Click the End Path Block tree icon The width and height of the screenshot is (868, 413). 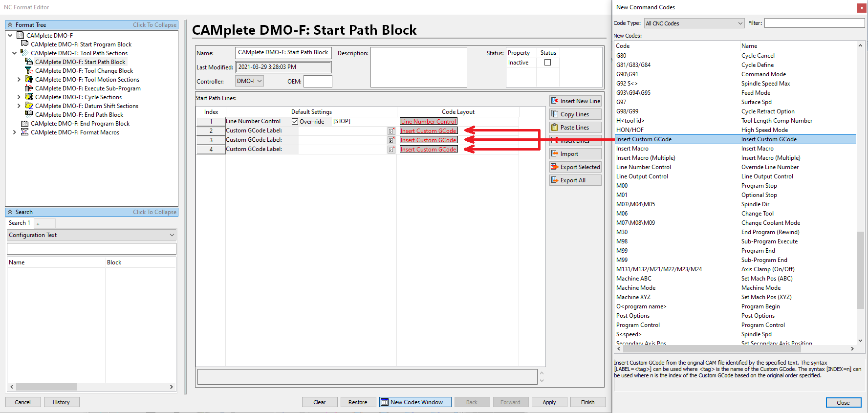point(29,114)
